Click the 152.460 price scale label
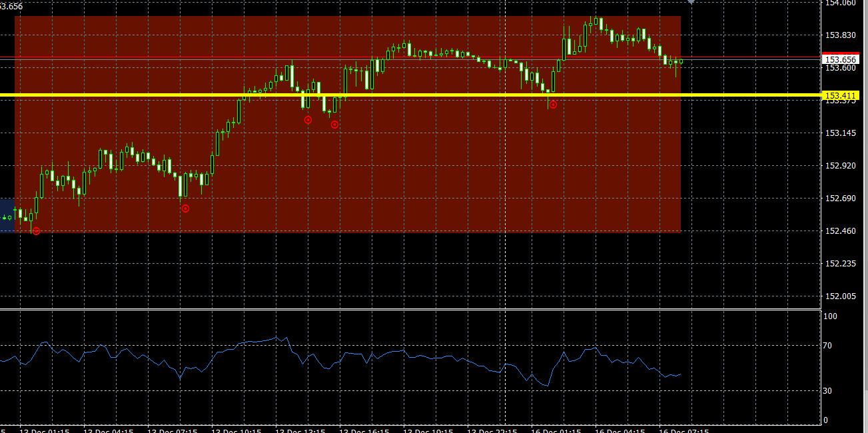The image size is (868, 433). tap(840, 231)
